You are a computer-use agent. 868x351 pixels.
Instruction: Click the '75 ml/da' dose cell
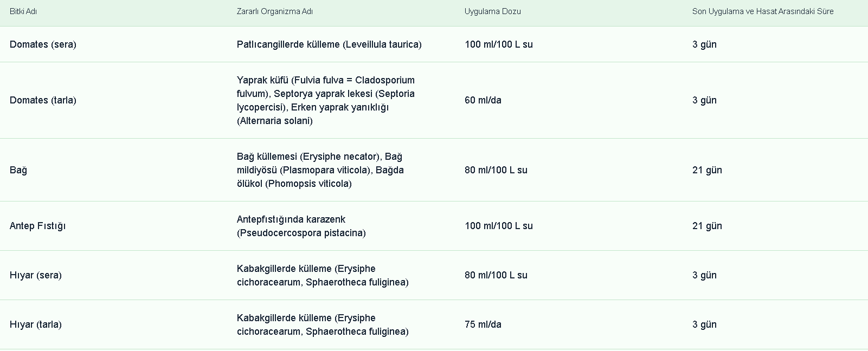click(x=483, y=324)
